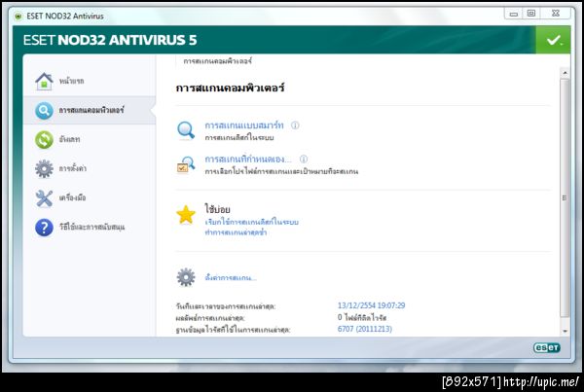Open the หน้าแรก menu item
The width and height of the screenshot is (584, 392).
click(x=71, y=81)
